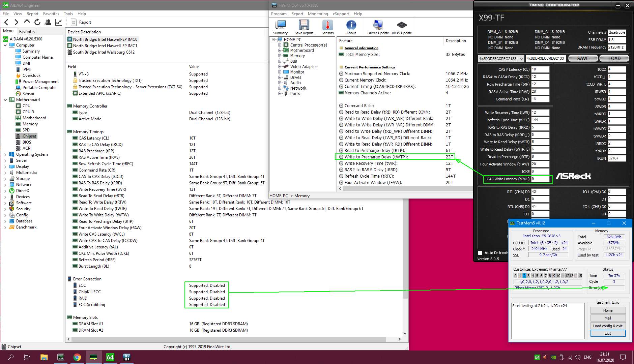Viewport: 634px width, 364px height.
Task: Click the Refresh Cycle Time (tRFC) field
Action: [540, 120]
